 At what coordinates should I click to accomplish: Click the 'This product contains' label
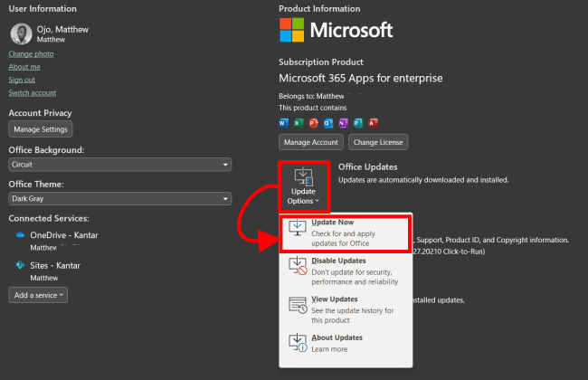click(x=313, y=108)
